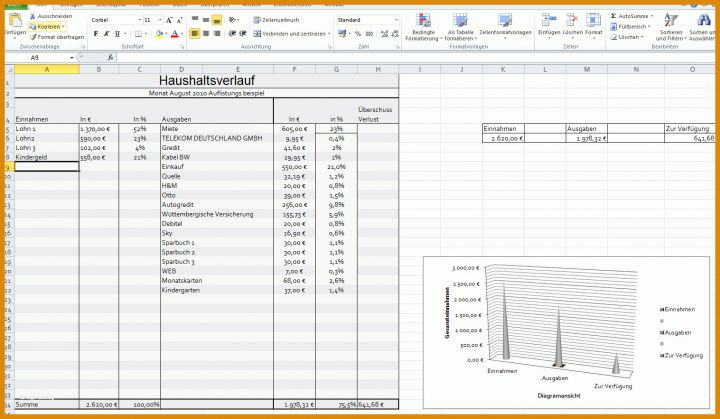Click the red font color A swatch
The image size is (720, 419).
pyautogui.click(x=174, y=34)
